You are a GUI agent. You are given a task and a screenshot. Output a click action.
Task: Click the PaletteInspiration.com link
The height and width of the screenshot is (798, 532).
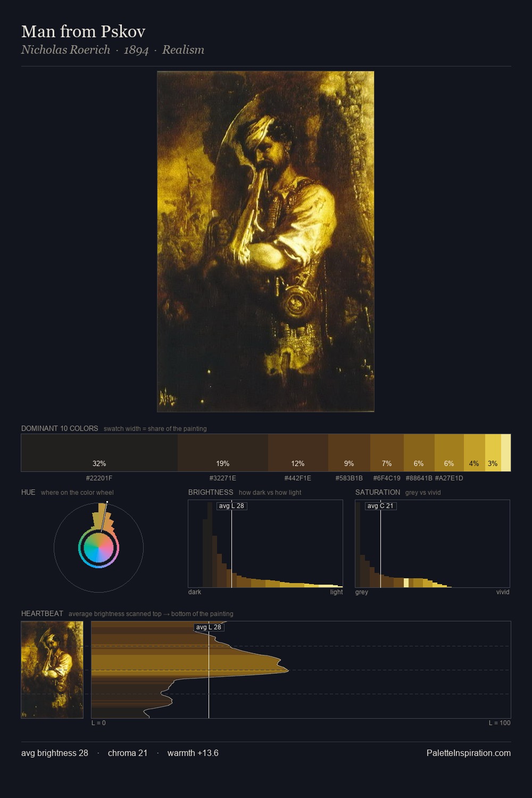pos(469,753)
